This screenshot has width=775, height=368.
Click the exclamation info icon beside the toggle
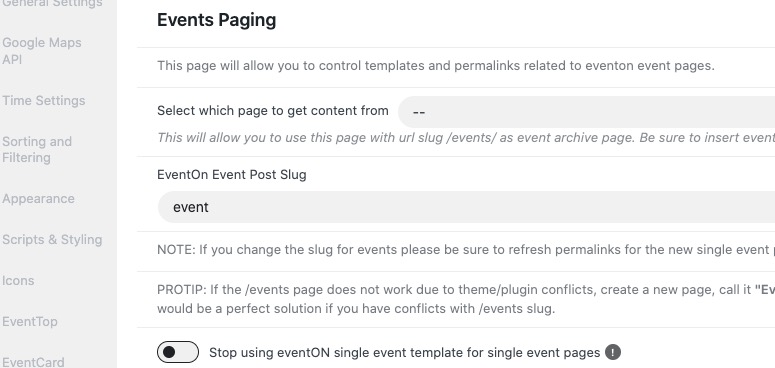pos(612,352)
